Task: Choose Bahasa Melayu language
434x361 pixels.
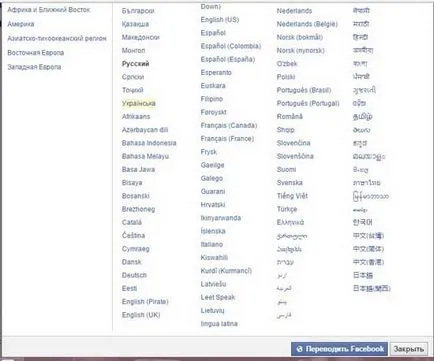Action: pyautogui.click(x=145, y=156)
